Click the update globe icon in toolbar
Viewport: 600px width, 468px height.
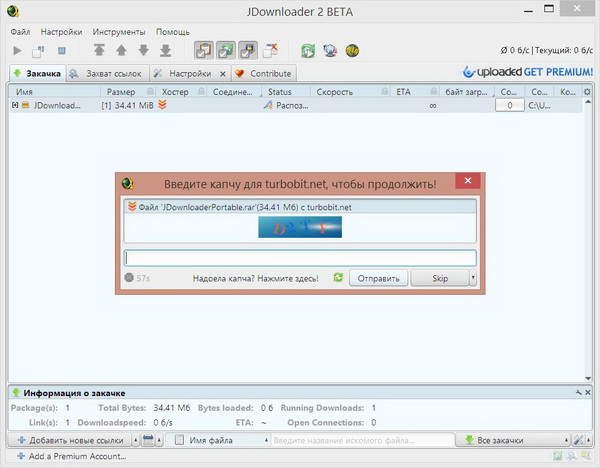click(x=330, y=50)
